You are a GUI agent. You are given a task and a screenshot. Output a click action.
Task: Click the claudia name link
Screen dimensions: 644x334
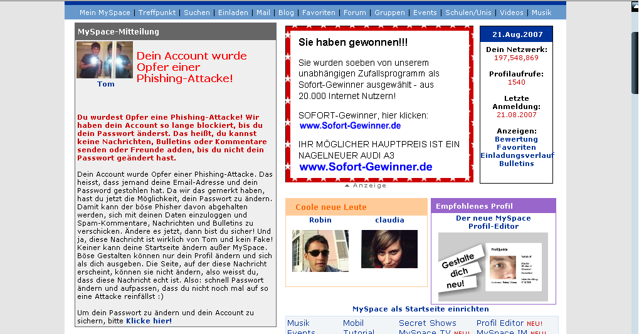click(x=389, y=220)
